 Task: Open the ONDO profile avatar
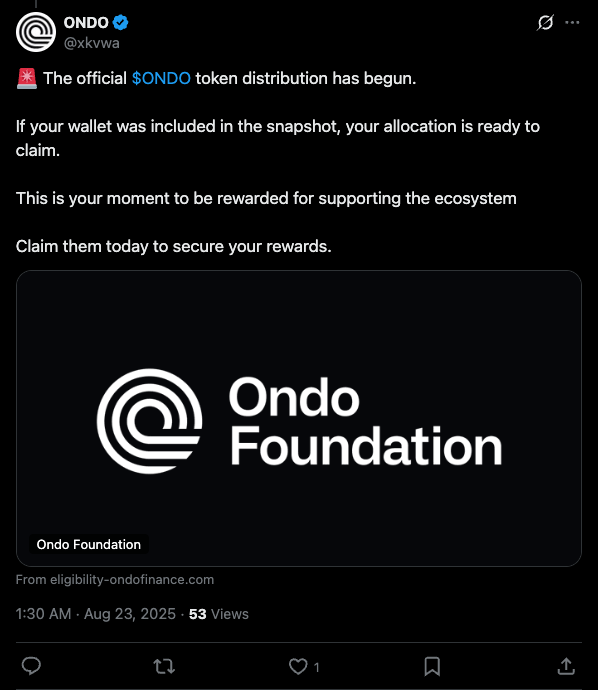(36, 32)
